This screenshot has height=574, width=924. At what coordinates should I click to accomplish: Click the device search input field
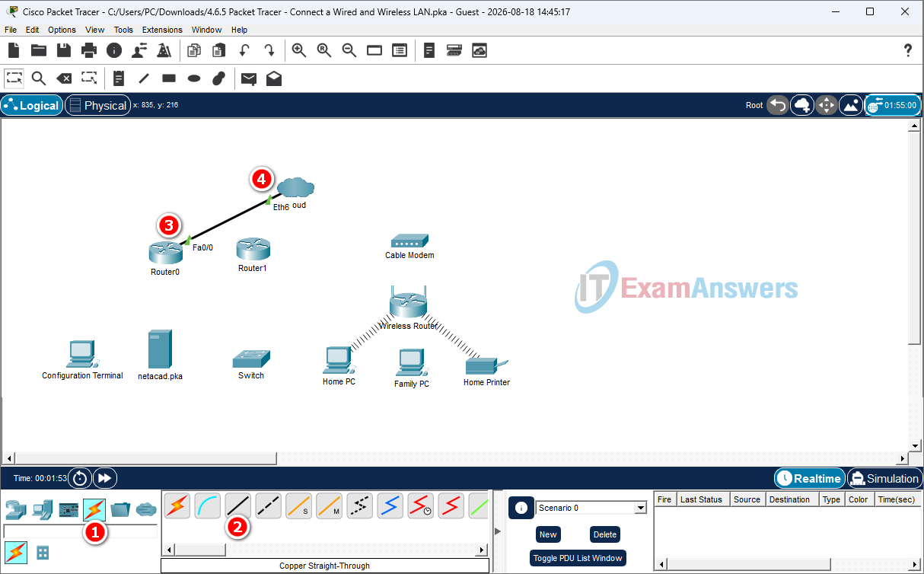point(80,531)
